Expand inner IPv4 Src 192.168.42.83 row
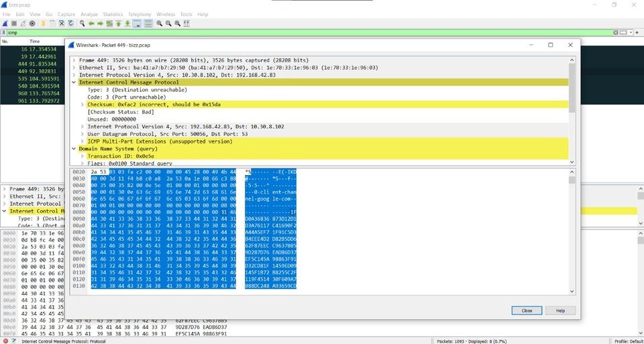The image size is (644, 344). (x=82, y=127)
